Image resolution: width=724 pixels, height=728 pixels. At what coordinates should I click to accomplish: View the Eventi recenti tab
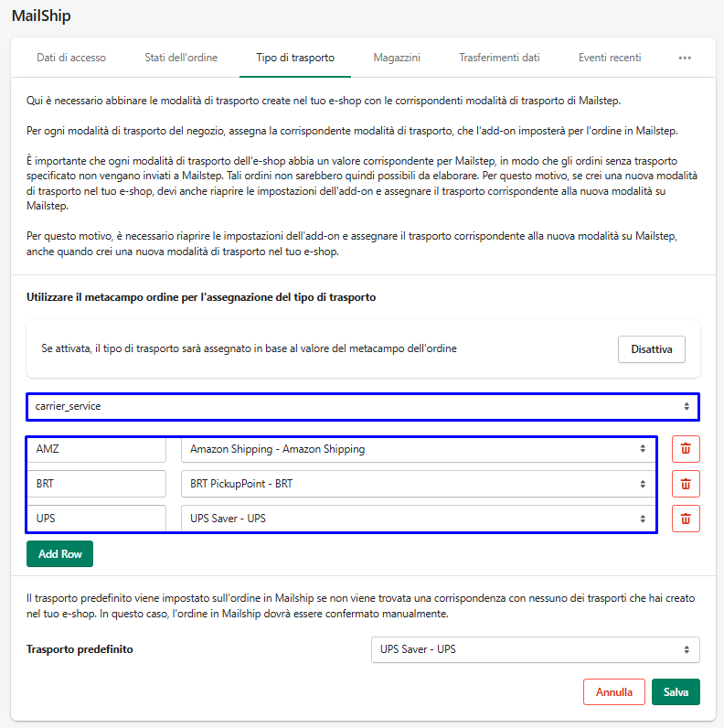[610, 58]
